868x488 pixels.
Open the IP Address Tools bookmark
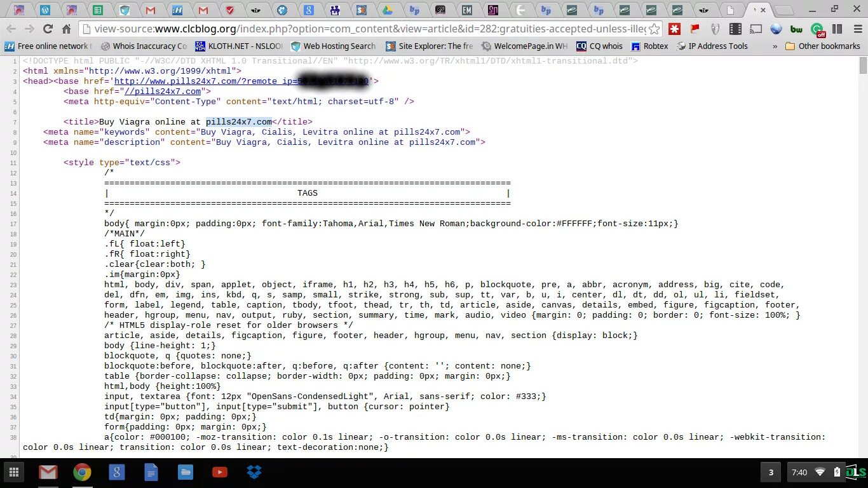click(x=712, y=46)
